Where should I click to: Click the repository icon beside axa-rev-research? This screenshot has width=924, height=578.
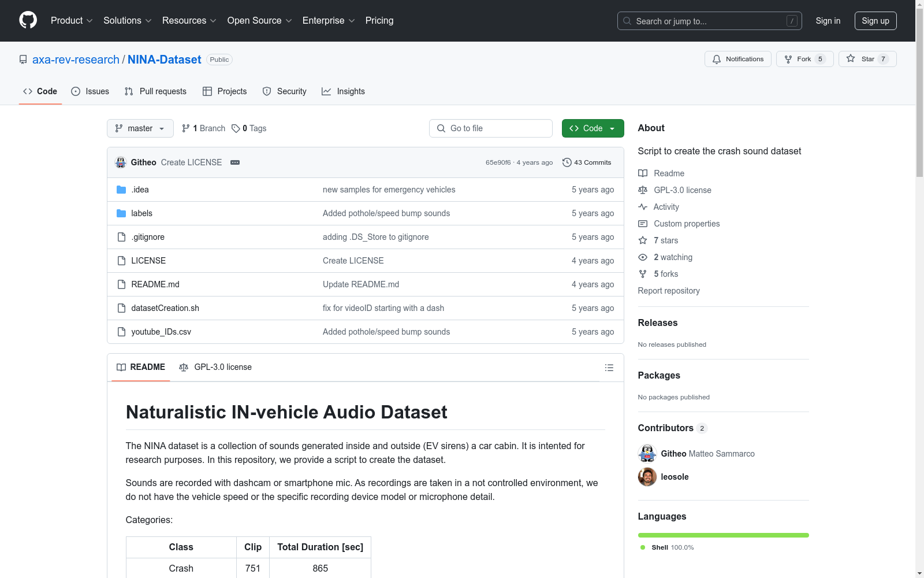(x=23, y=60)
